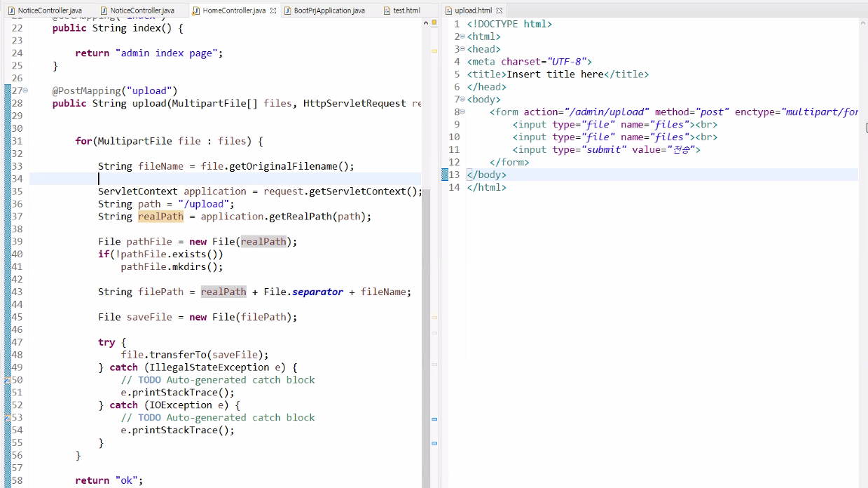Click the Java file icon on BootPrjApplication.java tab
The width and height of the screenshot is (868, 488).
pos(288,11)
